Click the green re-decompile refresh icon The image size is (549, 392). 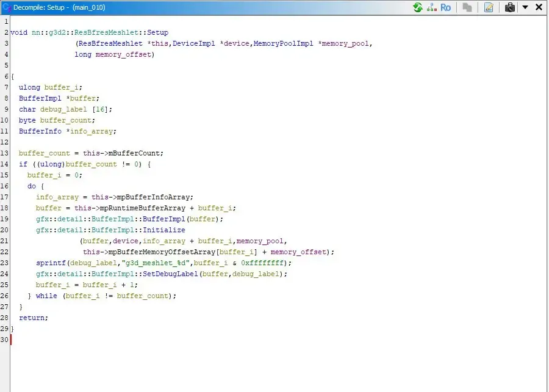click(418, 7)
